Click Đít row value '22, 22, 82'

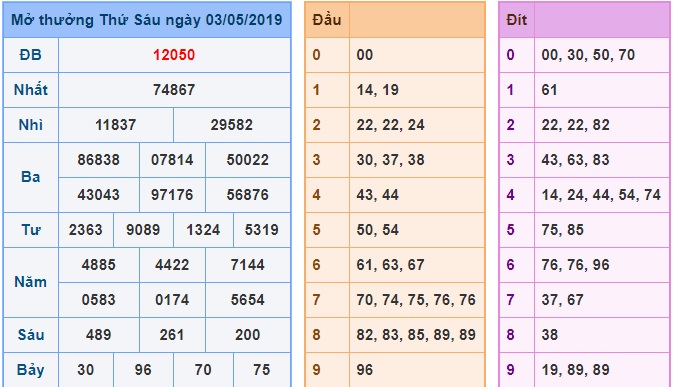pyautogui.click(x=576, y=125)
